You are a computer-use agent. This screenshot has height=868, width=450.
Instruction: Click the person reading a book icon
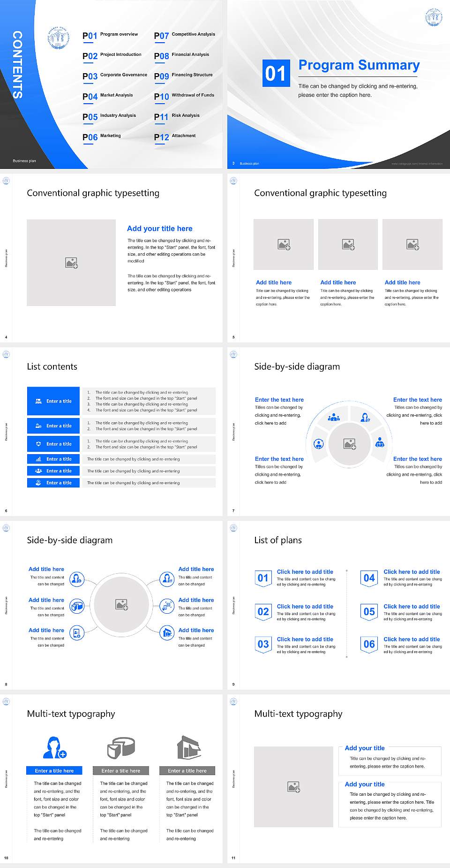coord(380,442)
